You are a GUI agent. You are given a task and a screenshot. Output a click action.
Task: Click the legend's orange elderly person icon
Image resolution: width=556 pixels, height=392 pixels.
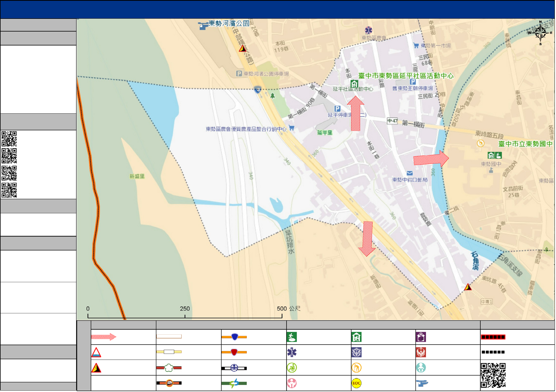[x=357, y=368]
